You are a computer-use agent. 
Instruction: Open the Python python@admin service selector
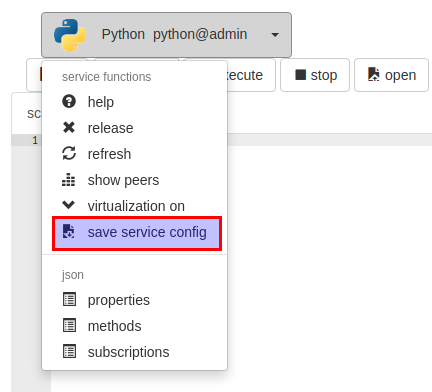[x=166, y=35]
